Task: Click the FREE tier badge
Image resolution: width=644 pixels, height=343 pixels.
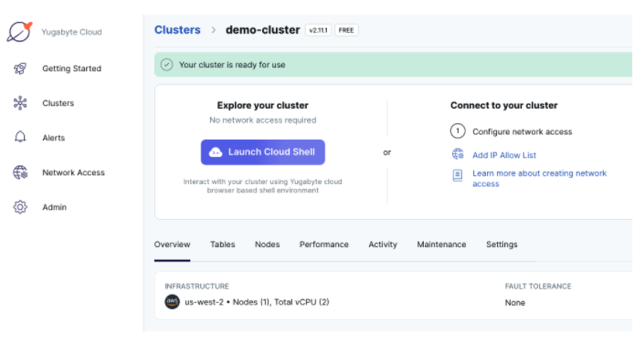Action: coord(346,30)
